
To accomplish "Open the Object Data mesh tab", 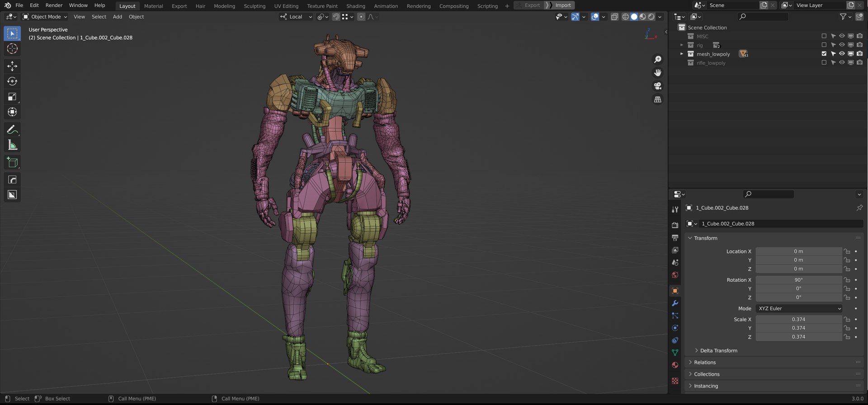I will [x=675, y=353].
